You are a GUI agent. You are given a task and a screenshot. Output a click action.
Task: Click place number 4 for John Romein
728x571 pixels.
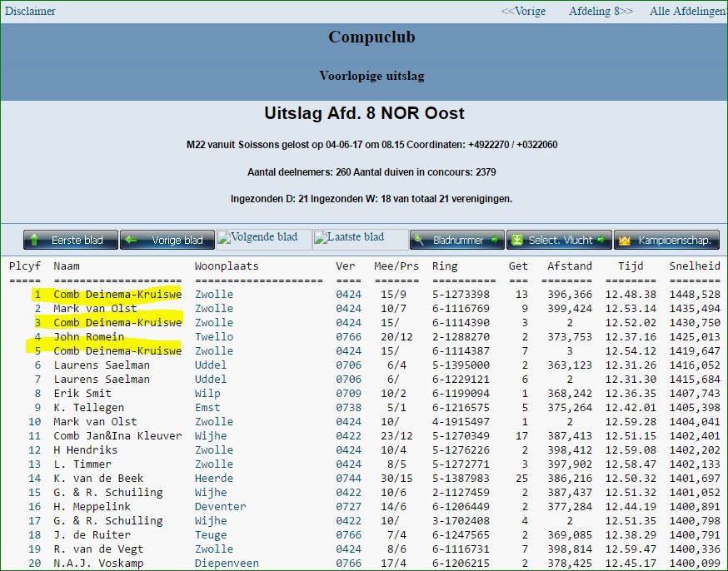[x=37, y=337]
